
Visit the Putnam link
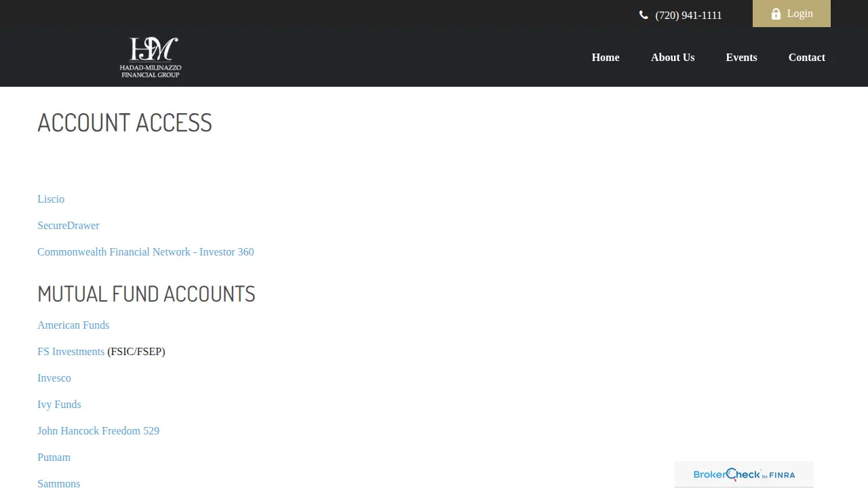tap(54, 457)
